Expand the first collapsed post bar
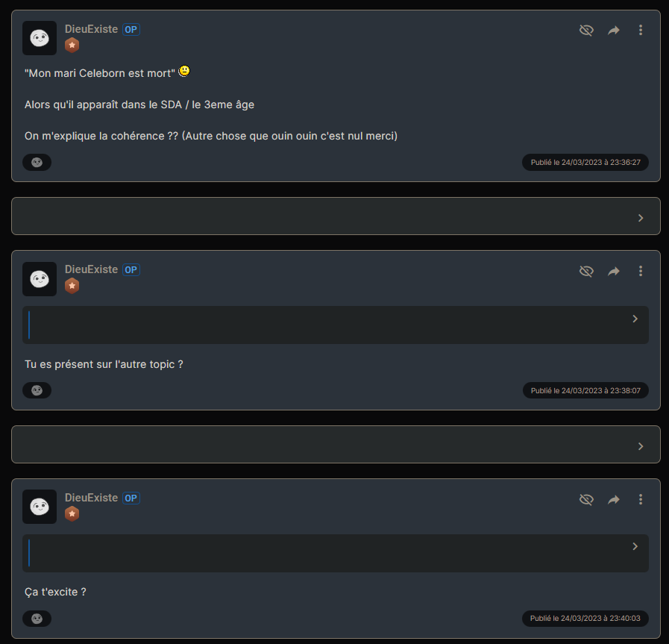 [x=640, y=218]
